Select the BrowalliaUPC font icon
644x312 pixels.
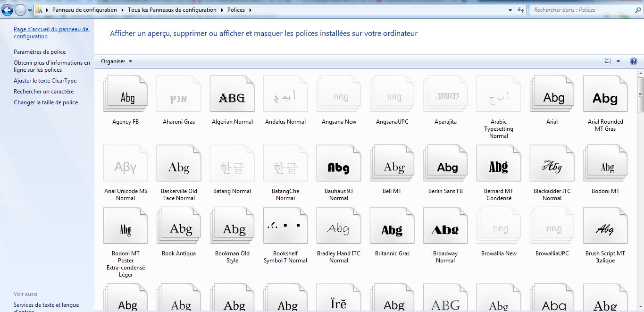tap(552, 226)
